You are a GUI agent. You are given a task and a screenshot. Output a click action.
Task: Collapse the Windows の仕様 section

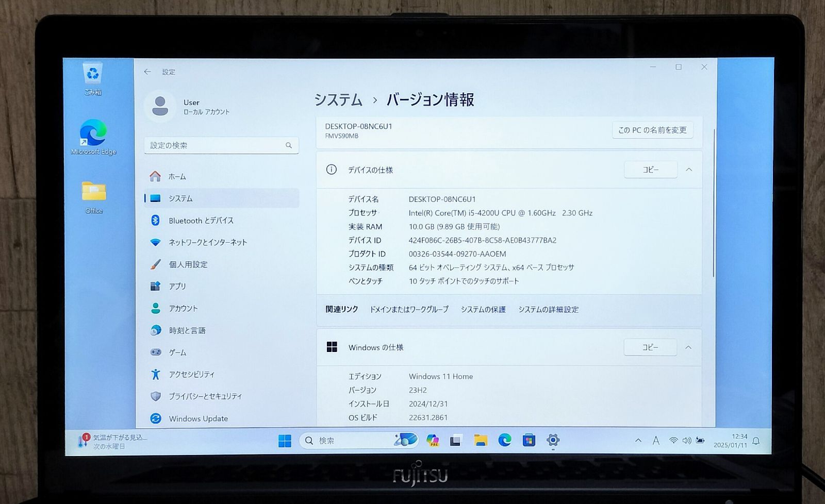click(x=689, y=347)
